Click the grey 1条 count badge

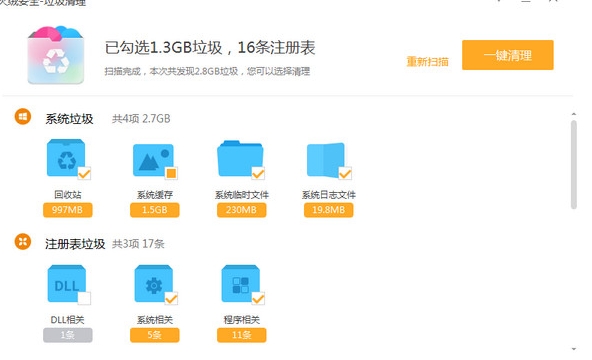pyautogui.click(x=68, y=335)
